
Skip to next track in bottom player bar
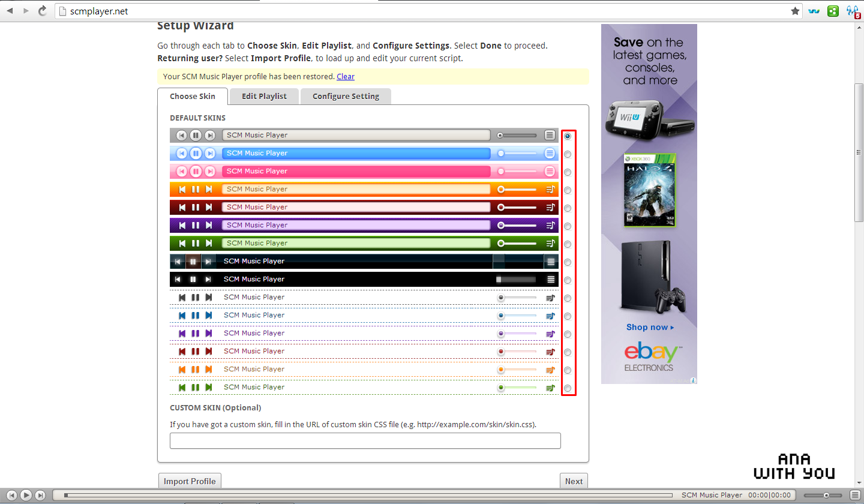[40, 495]
